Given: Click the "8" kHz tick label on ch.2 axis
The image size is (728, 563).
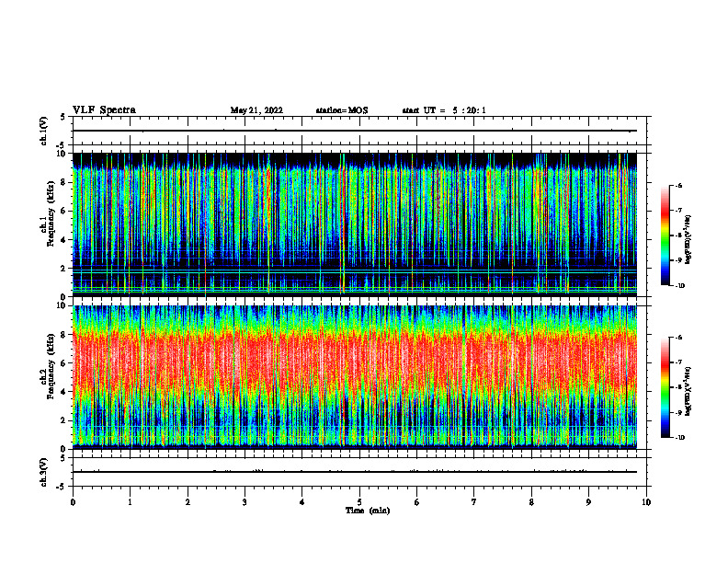Looking at the screenshot, I should coord(64,335).
